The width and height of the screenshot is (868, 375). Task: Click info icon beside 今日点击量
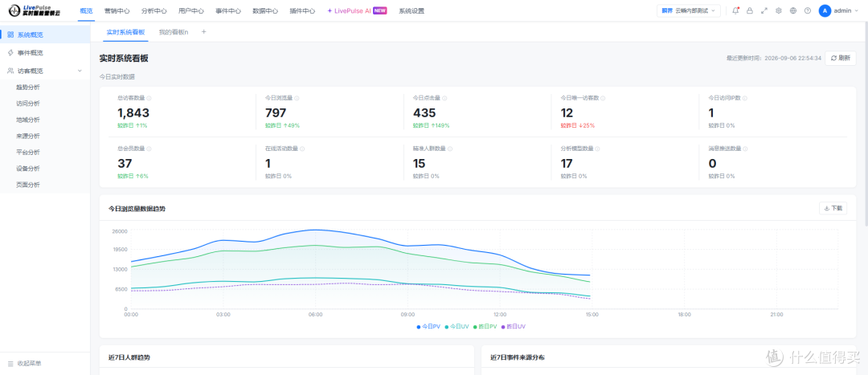pyautogui.click(x=444, y=98)
